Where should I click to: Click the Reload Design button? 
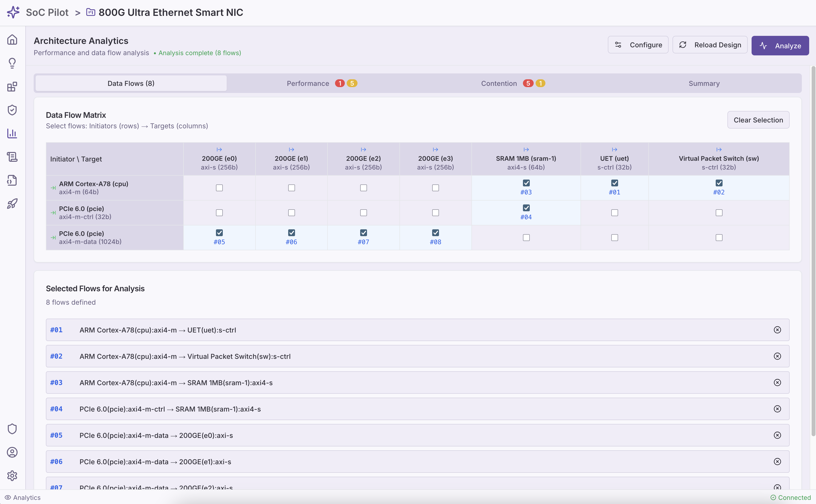click(x=710, y=45)
